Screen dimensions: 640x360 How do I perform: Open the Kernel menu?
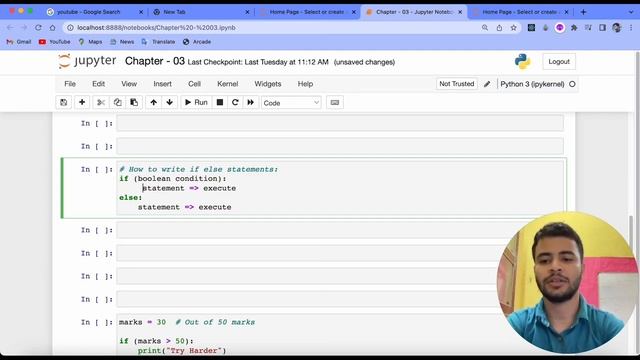[x=227, y=84]
